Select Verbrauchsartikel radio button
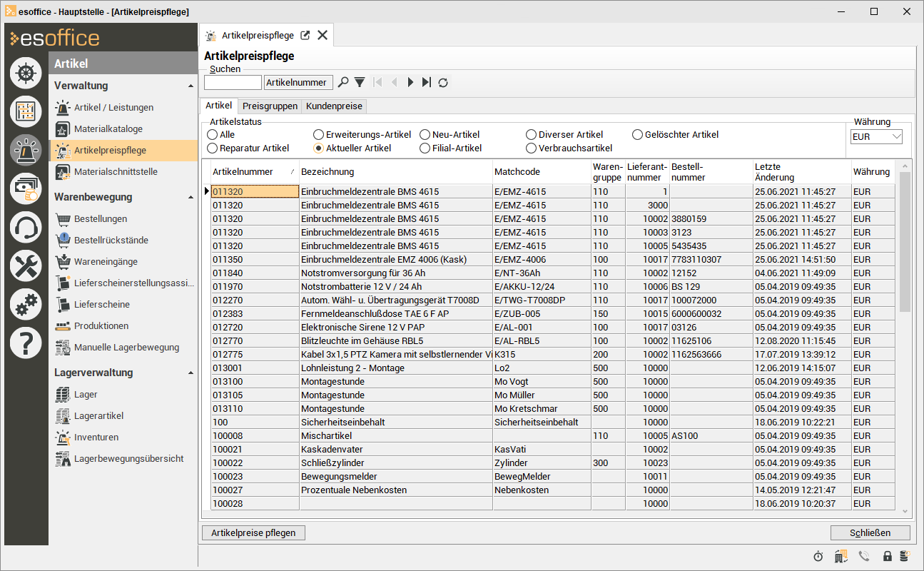 532,148
